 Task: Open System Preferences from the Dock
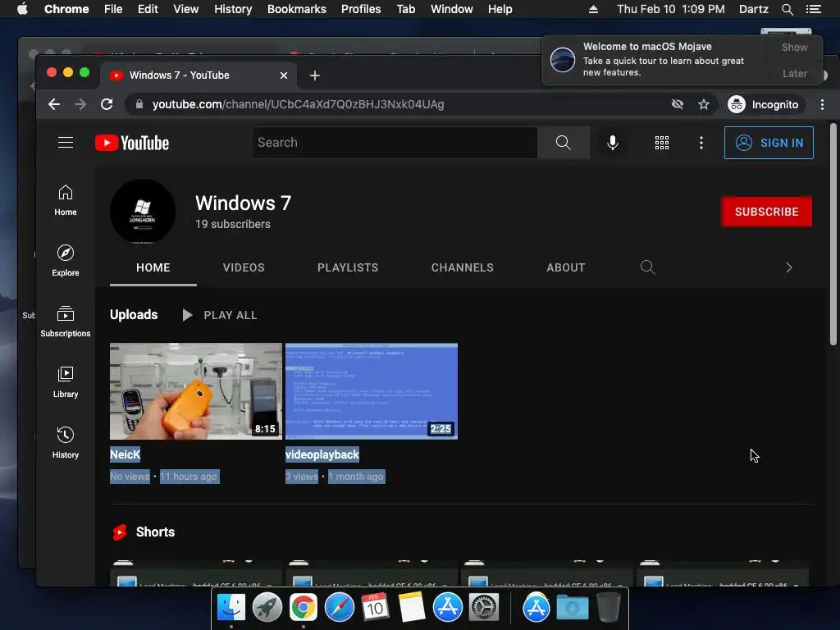pyautogui.click(x=484, y=608)
